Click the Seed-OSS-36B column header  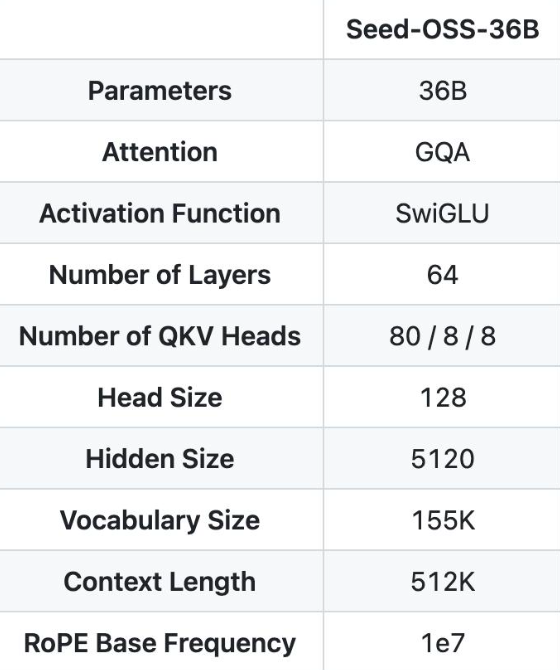coord(442,30)
